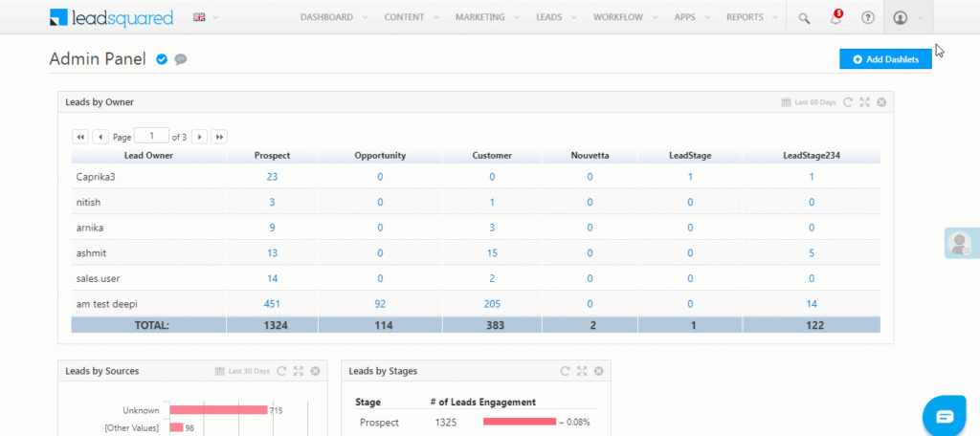Screen dimensions: 980x436
Task: Open the search magnifier icon
Action: coord(804,18)
